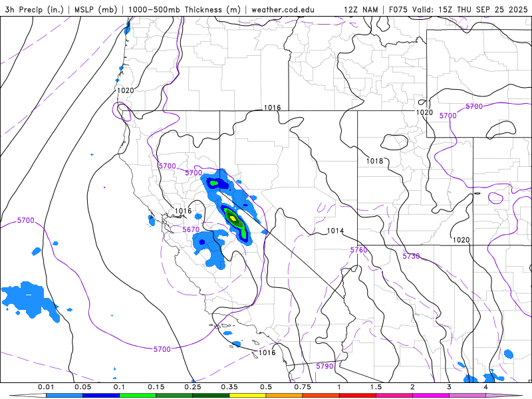Select the purple '5670' thickness label

(191, 229)
